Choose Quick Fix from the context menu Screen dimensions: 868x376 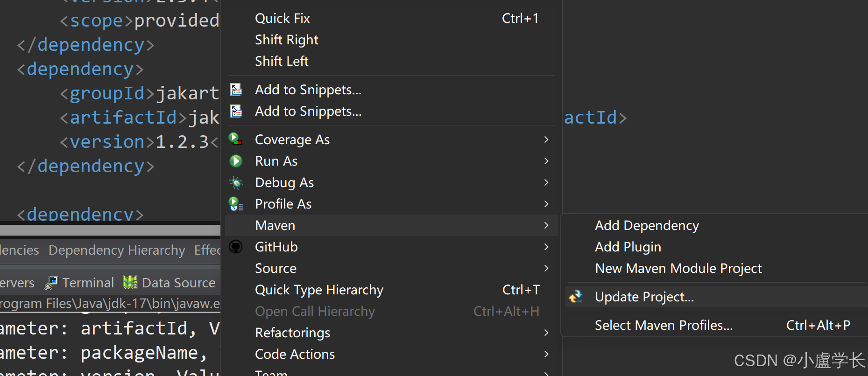coord(282,18)
